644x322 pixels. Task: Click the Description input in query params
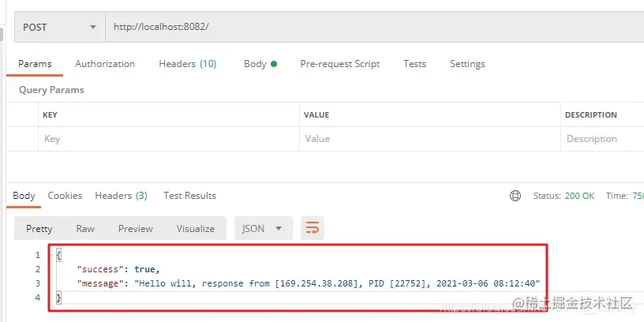pos(602,139)
